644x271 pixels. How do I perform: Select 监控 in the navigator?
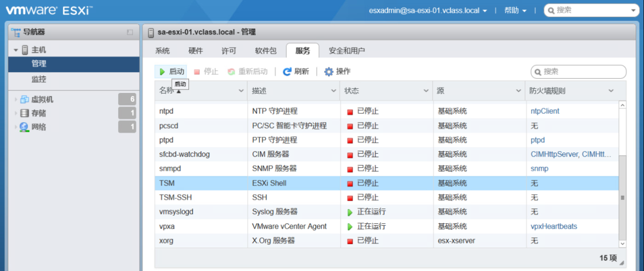coord(74,80)
